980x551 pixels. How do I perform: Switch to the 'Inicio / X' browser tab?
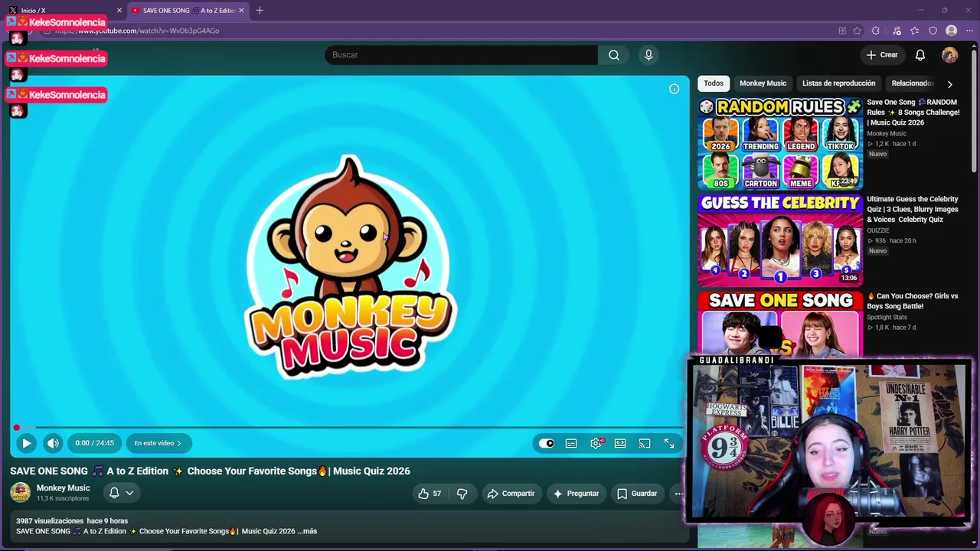pyautogui.click(x=63, y=11)
